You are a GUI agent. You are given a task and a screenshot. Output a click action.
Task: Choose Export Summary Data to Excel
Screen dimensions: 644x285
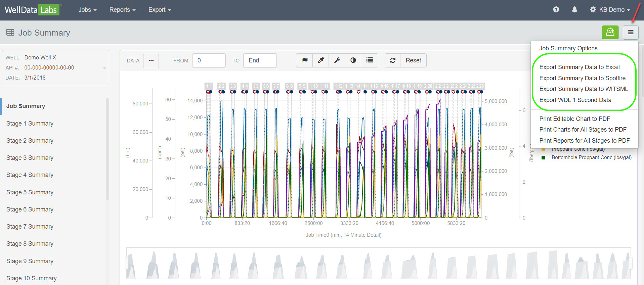click(x=579, y=67)
